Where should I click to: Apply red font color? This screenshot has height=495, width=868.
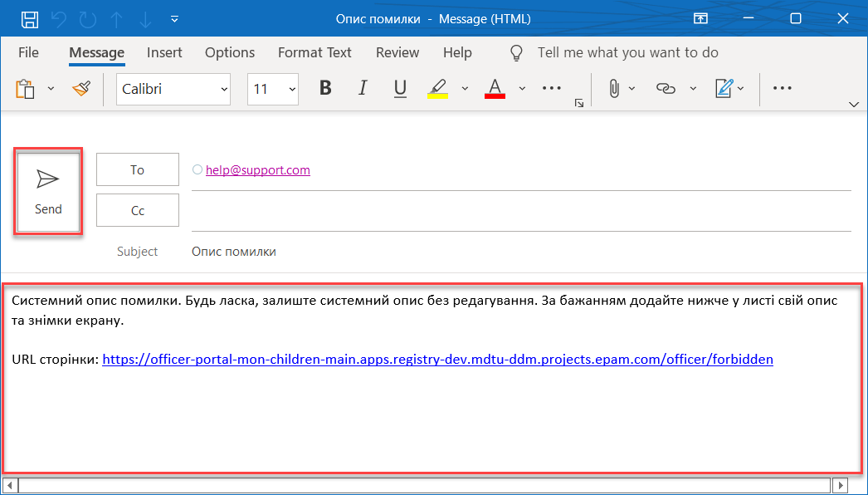pos(495,89)
